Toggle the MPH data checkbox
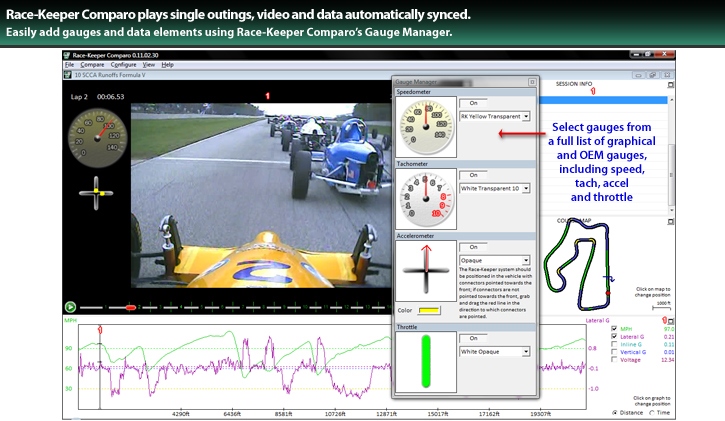Viewport: 725px width, 421px height. tap(614, 328)
